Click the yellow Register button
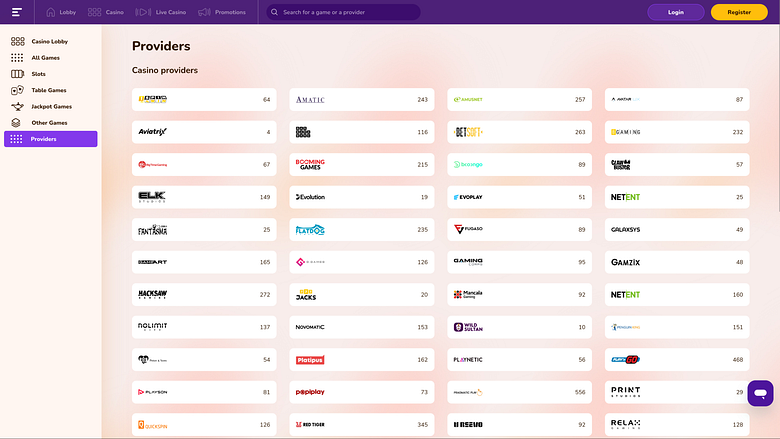This screenshot has height=439, width=780. click(739, 12)
